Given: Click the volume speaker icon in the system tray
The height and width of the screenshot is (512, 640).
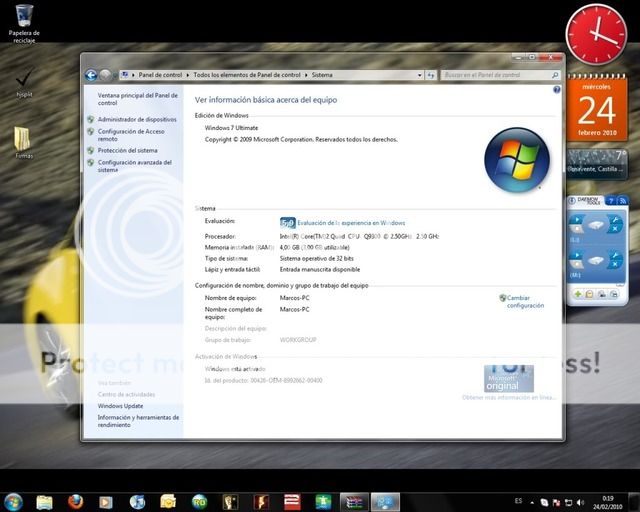Looking at the screenshot, I should coord(580,502).
